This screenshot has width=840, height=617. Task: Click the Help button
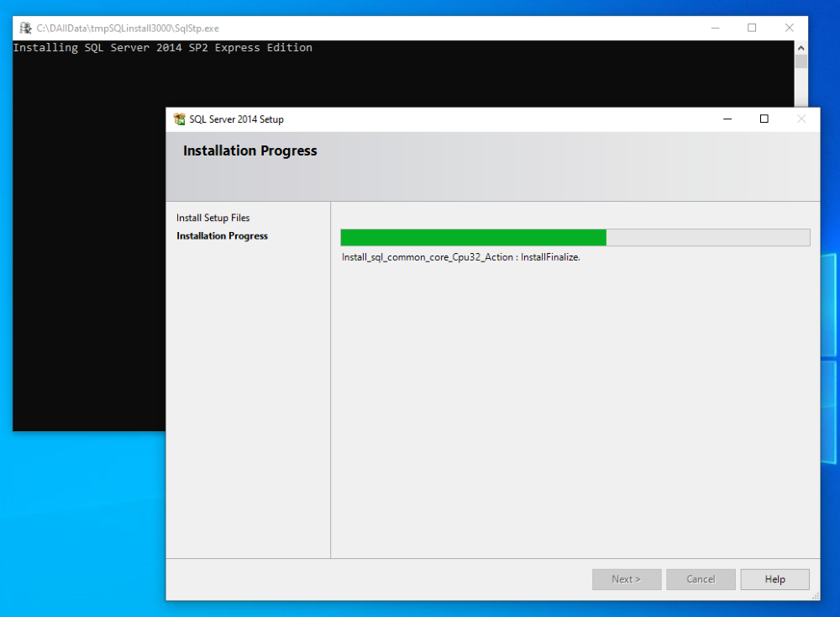(774, 579)
